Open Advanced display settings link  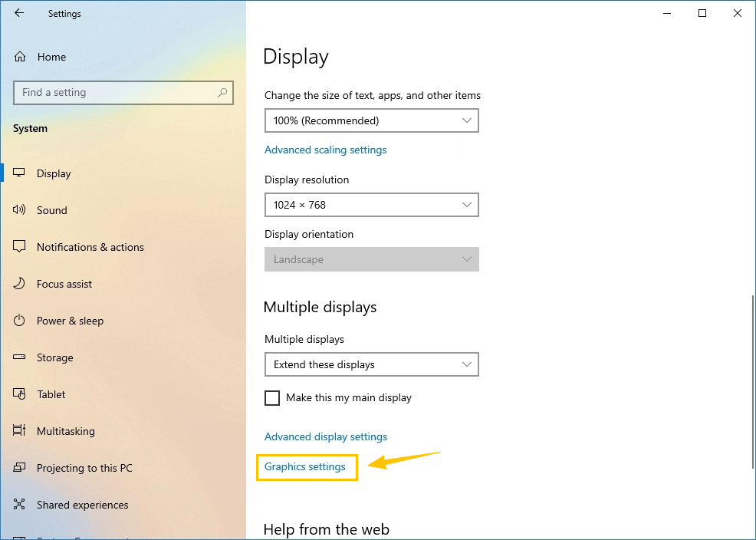click(326, 436)
